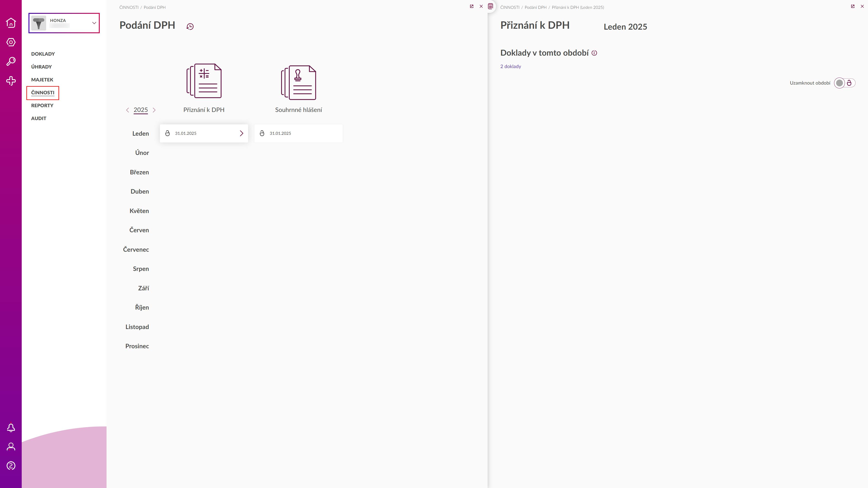This screenshot has width=868, height=488.
Task: Open the hexagon settings icon
Action: coord(11,42)
